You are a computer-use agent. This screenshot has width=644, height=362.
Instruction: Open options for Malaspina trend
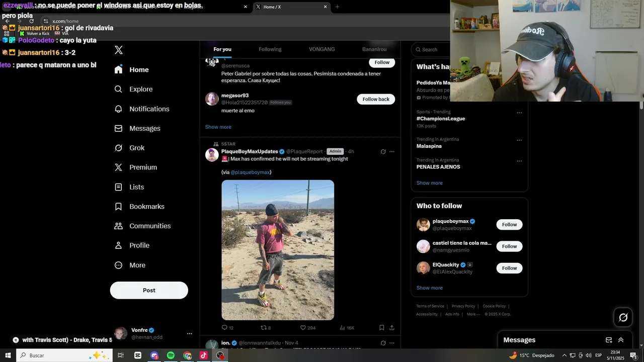(x=519, y=140)
